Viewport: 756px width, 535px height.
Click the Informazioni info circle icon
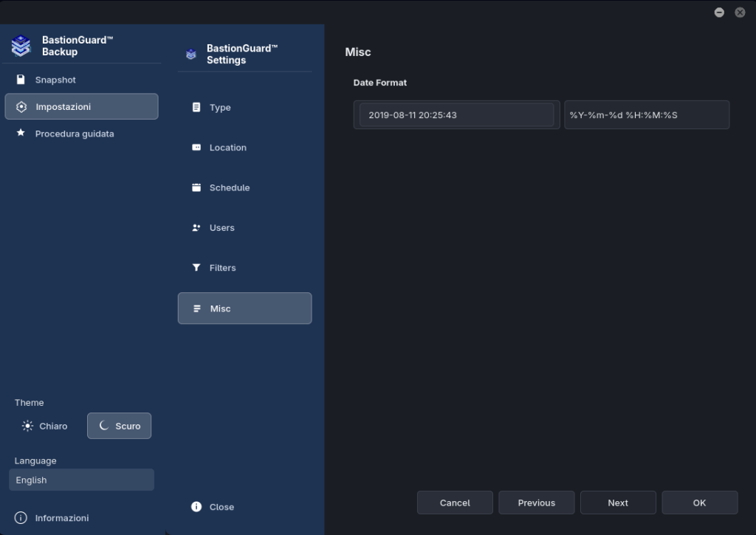pyautogui.click(x=21, y=517)
